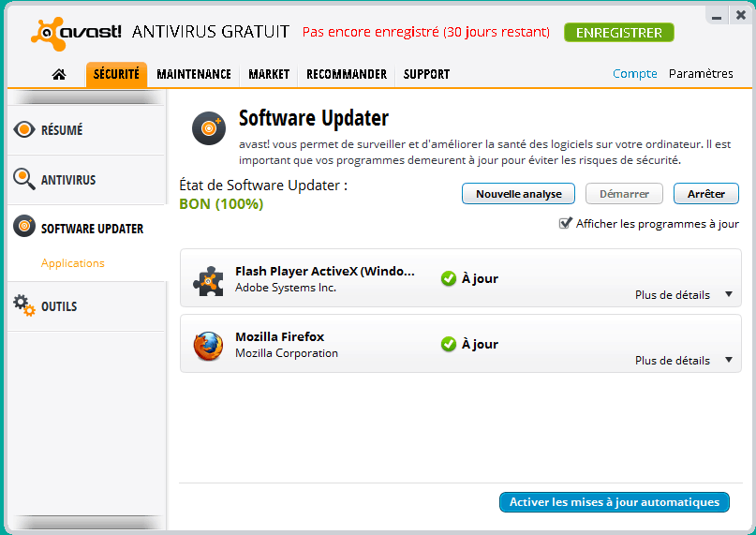Open the MARKET tab
756x535 pixels.
(269, 74)
